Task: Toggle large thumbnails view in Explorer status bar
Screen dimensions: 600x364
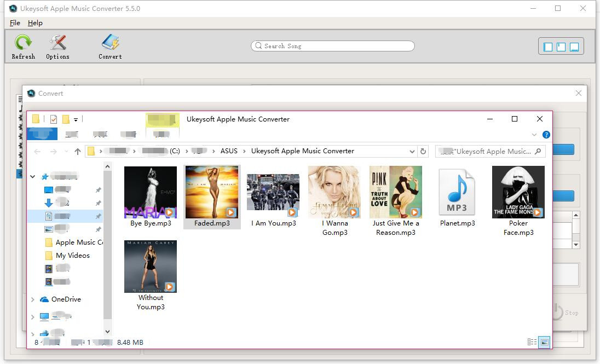Action: coord(544,342)
